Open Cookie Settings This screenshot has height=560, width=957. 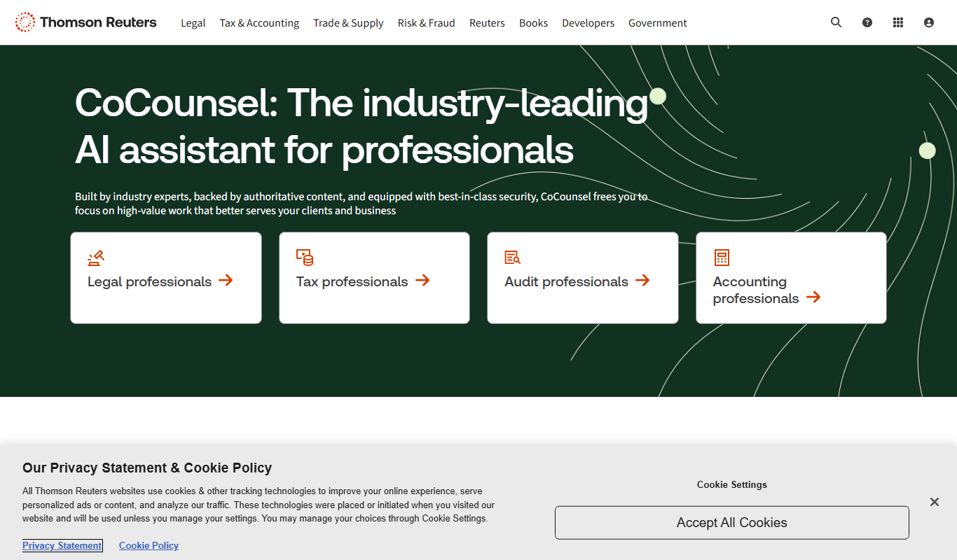pyautogui.click(x=732, y=484)
